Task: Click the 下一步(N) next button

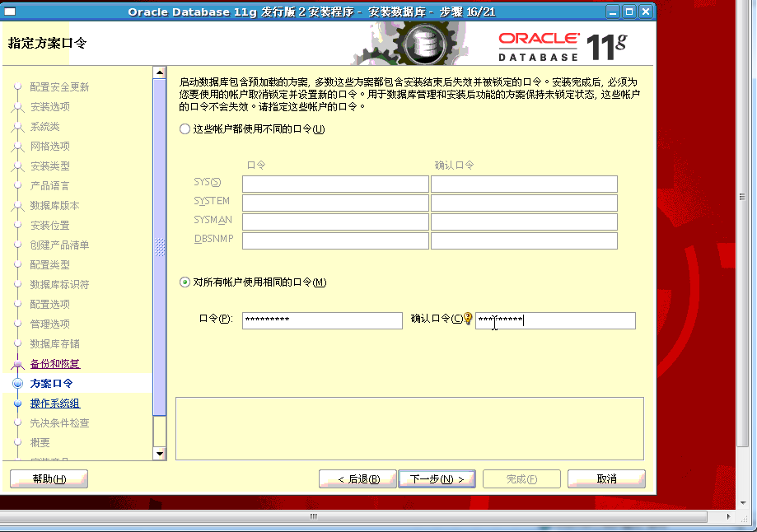Action: click(x=437, y=479)
